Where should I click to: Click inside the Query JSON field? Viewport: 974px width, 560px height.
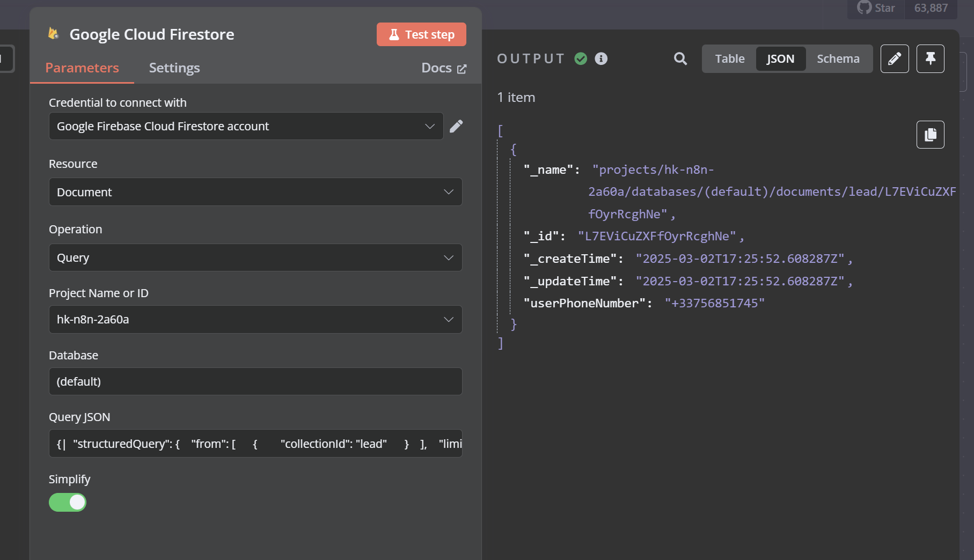point(255,444)
